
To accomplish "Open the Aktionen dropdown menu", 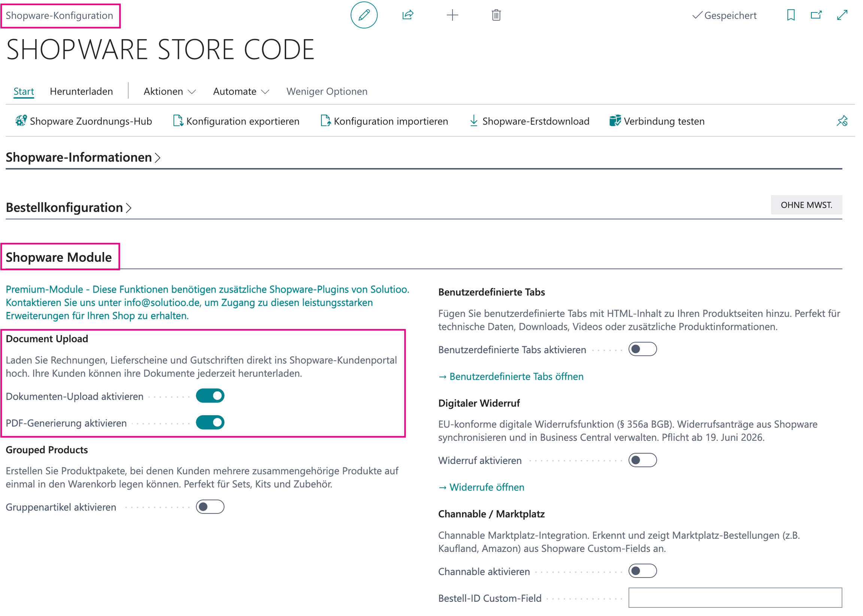I will (x=170, y=91).
